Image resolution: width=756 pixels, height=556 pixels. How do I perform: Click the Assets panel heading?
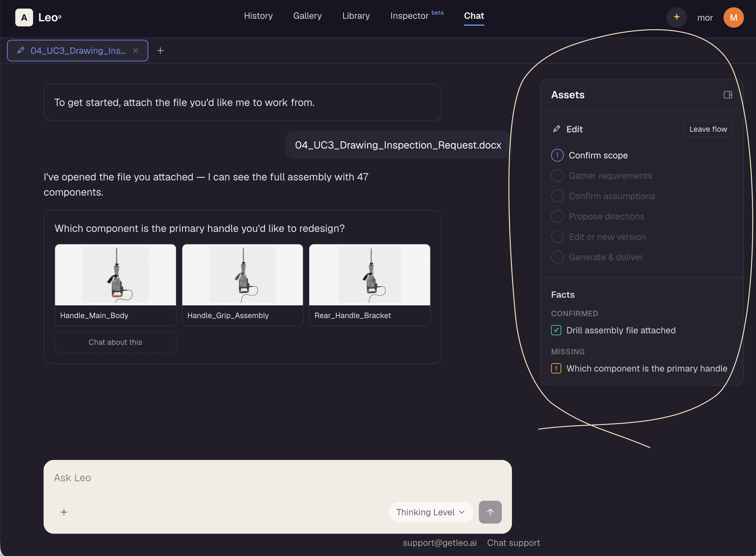pyautogui.click(x=568, y=95)
